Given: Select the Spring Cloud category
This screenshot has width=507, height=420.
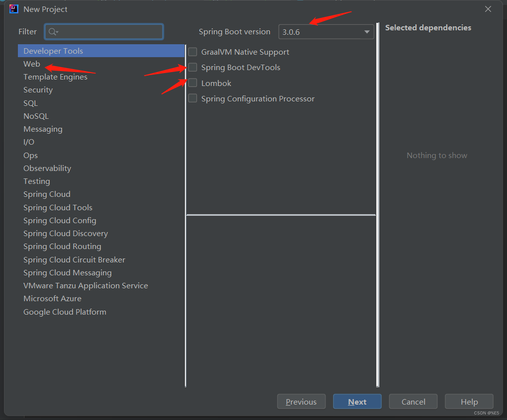Looking at the screenshot, I should pos(101,194).
